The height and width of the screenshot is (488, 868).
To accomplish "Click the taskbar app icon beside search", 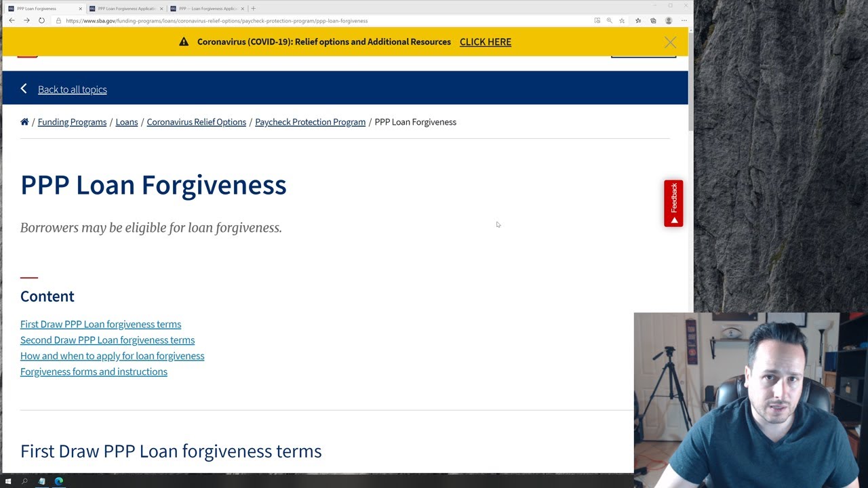I will click(x=41, y=481).
